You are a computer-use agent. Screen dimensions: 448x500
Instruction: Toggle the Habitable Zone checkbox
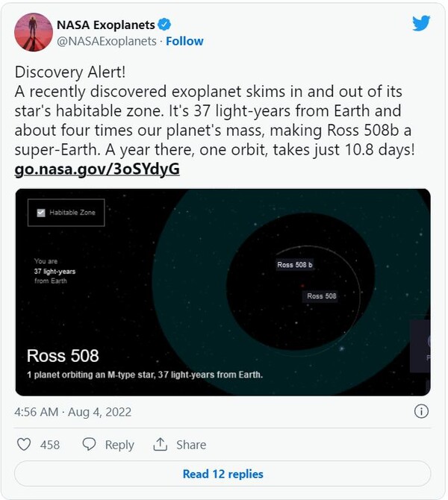[40, 213]
